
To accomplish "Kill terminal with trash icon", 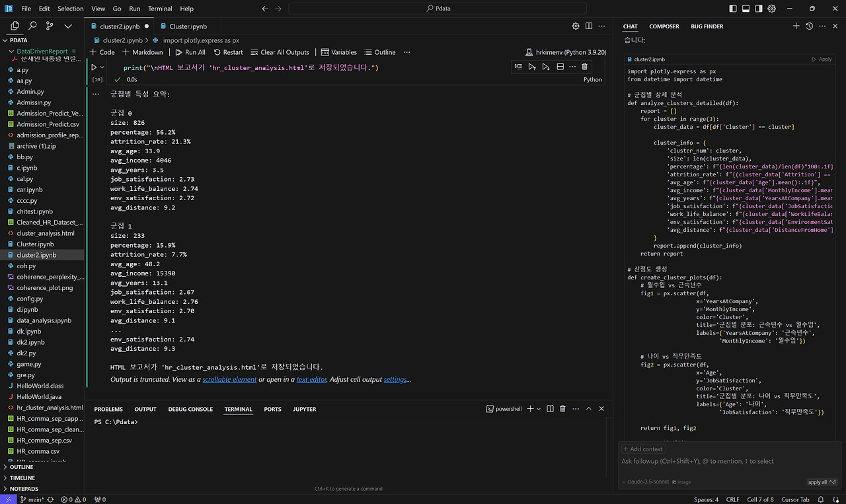I will click(562, 409).
